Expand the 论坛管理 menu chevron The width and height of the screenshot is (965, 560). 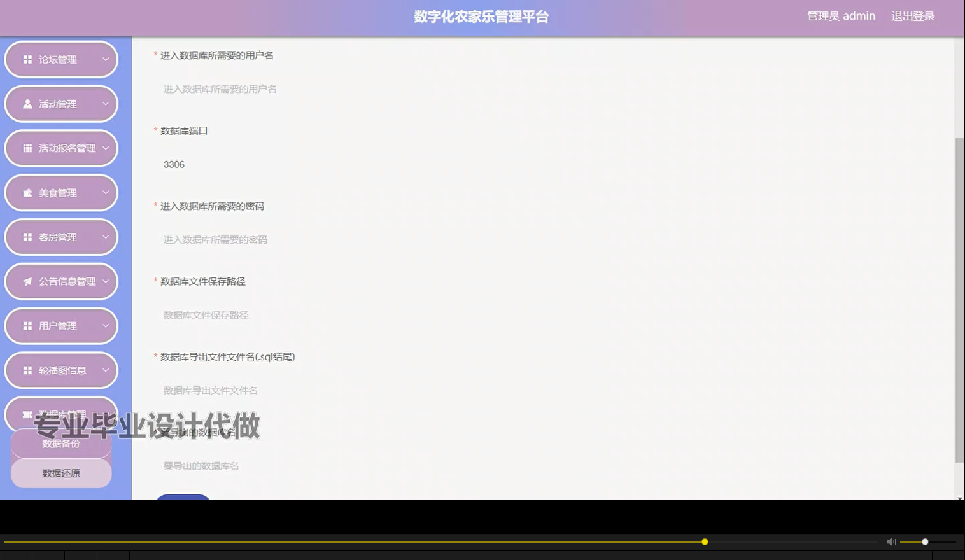106,59
